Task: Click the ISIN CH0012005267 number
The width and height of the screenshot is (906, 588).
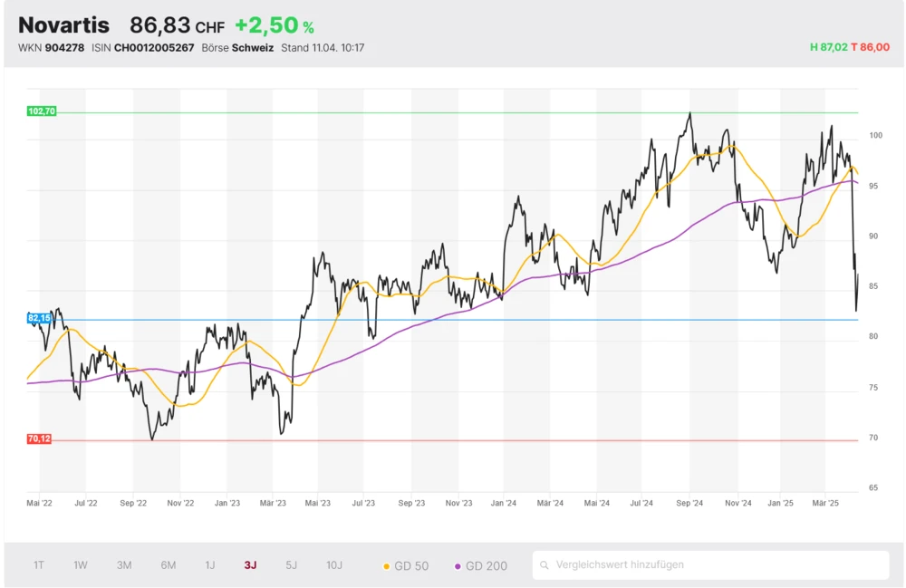Action: pos(154,47)
